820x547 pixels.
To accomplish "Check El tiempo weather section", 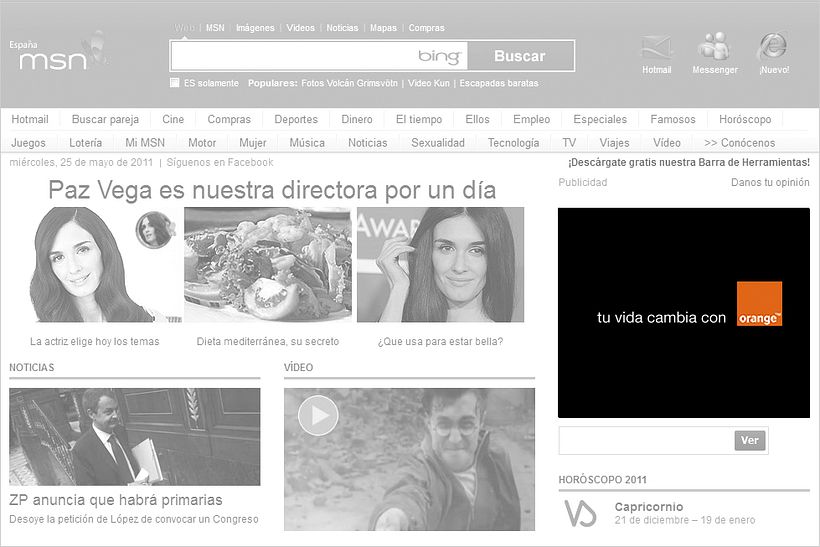I will pyautogui.click(x=419, y=119).
